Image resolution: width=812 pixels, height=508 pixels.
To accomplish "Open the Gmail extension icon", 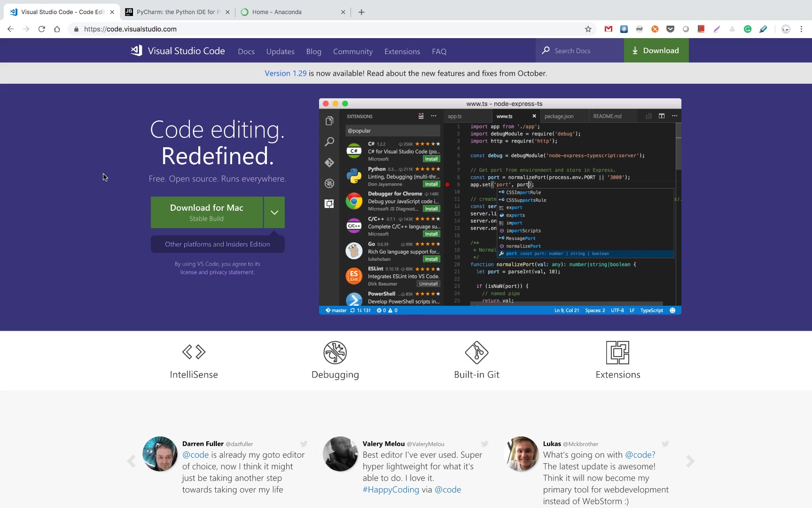I will [609, 29].
